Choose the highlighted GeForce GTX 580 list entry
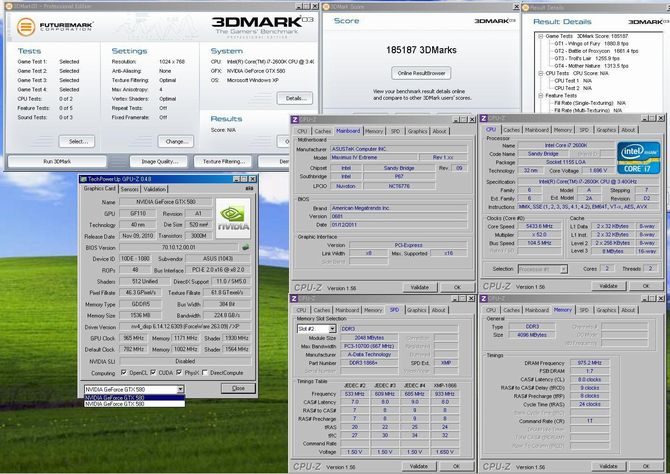The width and height of the screenshot is (670, 474). click(135, 397)
